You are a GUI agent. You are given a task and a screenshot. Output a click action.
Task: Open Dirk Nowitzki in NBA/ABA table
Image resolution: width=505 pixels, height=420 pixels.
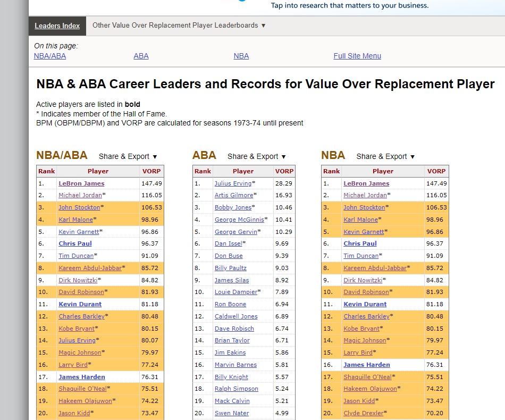(78, 280)
